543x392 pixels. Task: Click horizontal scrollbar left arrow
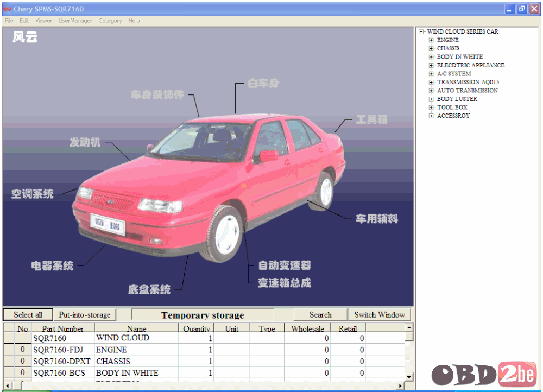click(7, 385)
